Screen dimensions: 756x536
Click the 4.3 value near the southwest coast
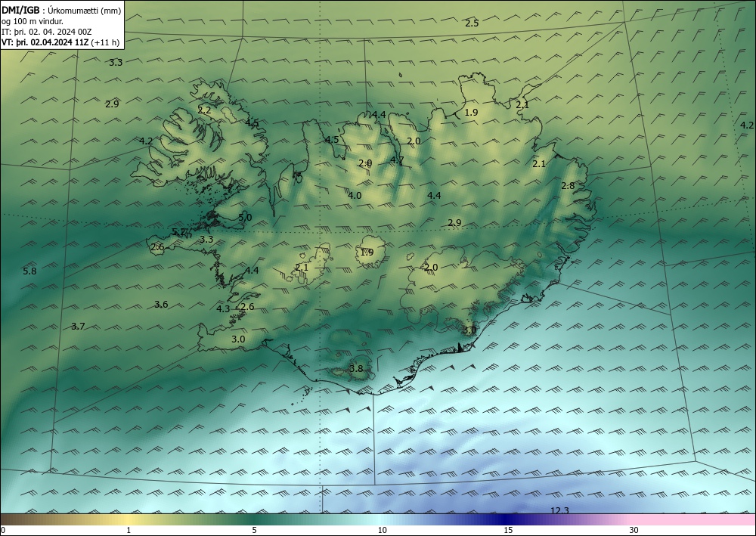coord(223,309)
